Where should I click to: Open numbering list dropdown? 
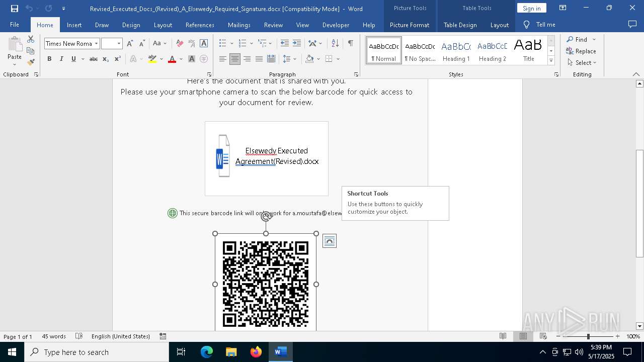pyautogui.click(x=251, y=44)
